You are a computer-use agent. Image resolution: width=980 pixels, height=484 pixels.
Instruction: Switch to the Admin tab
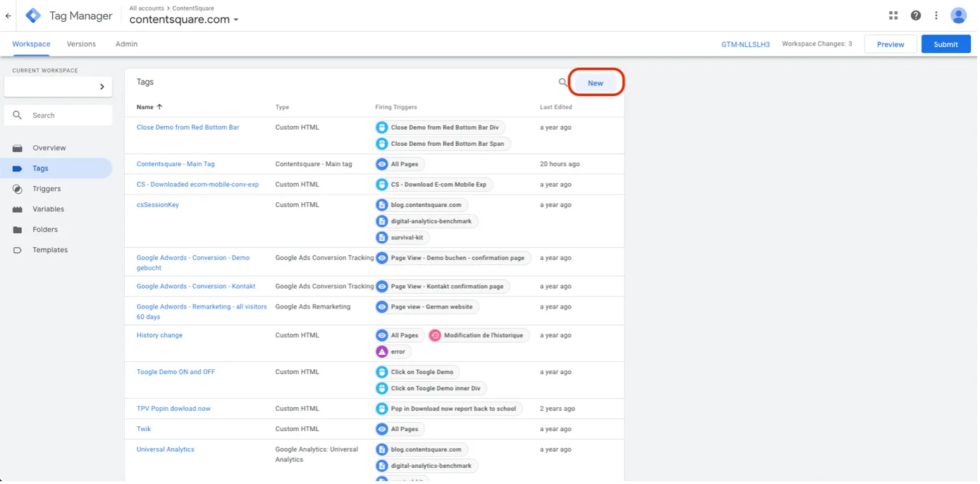126,44
